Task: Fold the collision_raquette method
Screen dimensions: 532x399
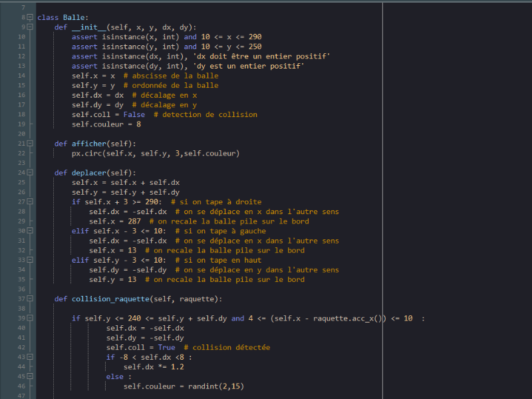Action: point(30,299)
